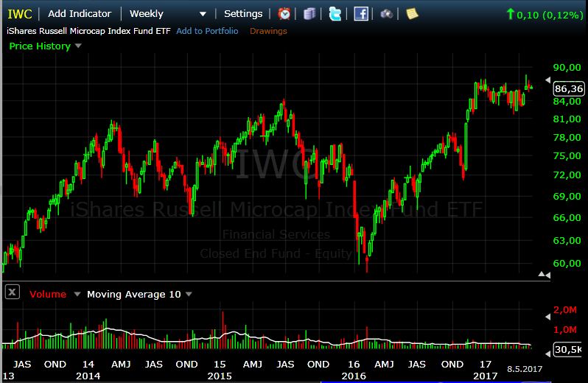
Task: Open the Drawings link
Action: (x=268, y=31)
